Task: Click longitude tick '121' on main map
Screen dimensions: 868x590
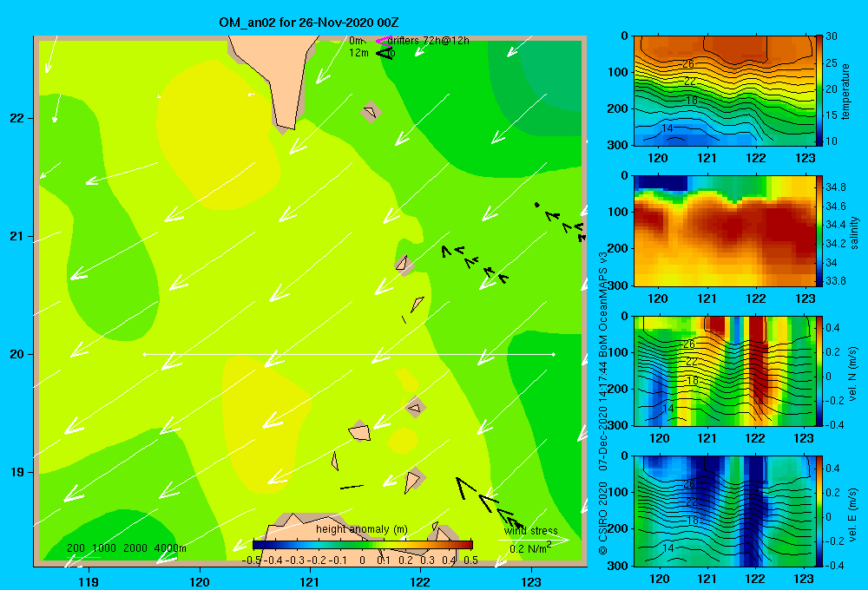Action: [x=310, y=581]
